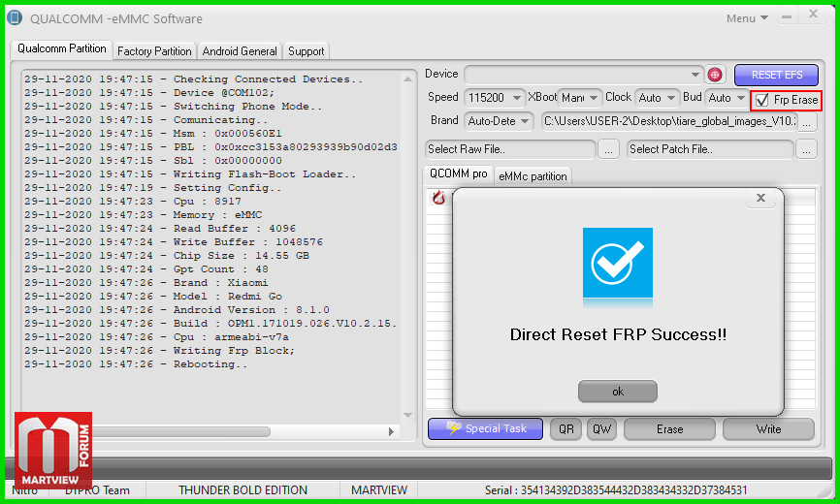840x504 pixels.
Task: Open the Menu dropdown in title bar
Action: (x=747, y=18)
